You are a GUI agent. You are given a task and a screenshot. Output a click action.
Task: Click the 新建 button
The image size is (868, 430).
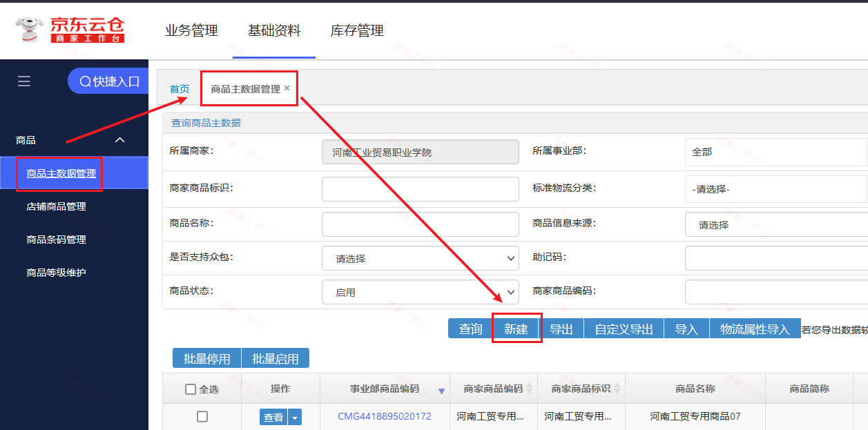(516, 329)
